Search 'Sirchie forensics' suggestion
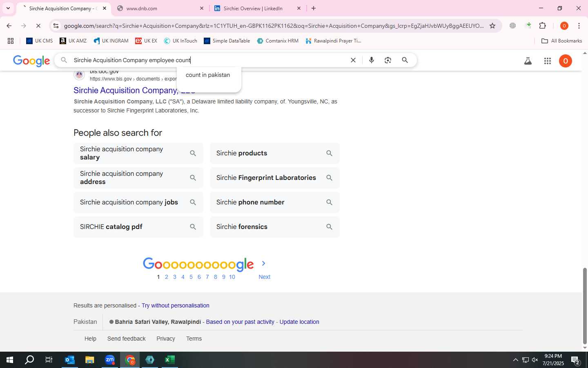Screen dimensions: 588x368 click(274, 227)
